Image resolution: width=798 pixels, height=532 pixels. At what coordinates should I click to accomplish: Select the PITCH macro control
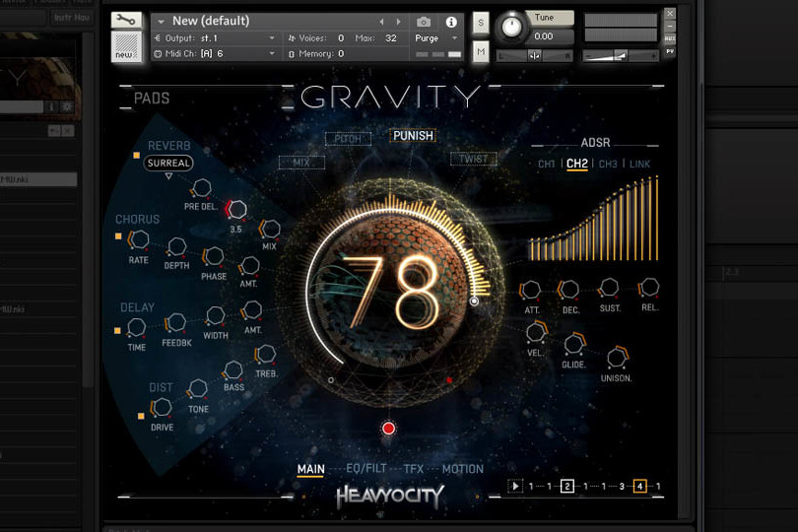[348, 139]
